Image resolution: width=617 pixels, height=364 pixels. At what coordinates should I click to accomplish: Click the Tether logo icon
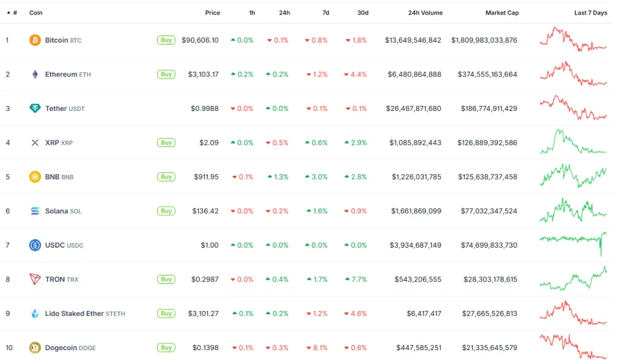pos(35,108)
